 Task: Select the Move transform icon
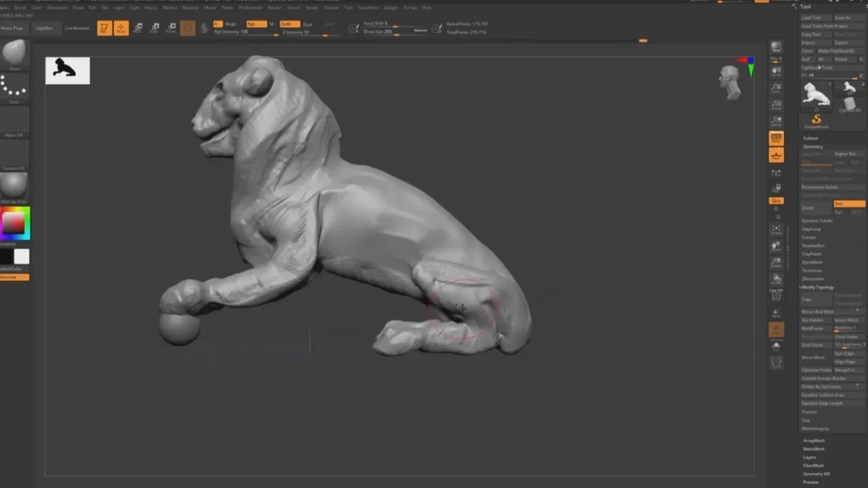tap(138, 28)
